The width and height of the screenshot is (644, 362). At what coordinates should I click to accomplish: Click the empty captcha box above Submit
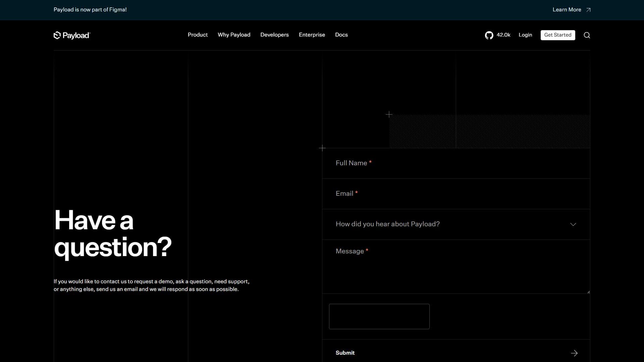point(379,316)
